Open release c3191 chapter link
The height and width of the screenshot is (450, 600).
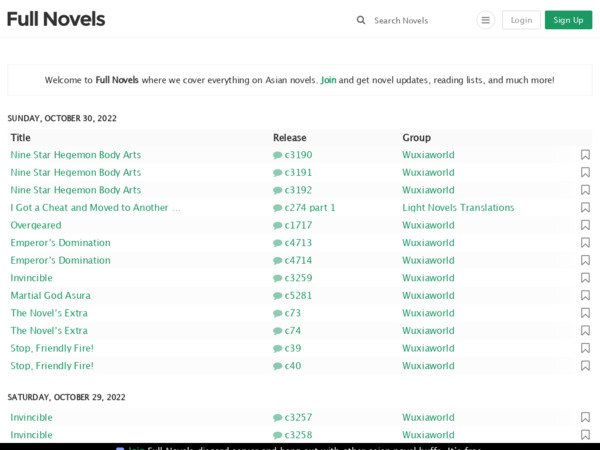pos(298,172)
